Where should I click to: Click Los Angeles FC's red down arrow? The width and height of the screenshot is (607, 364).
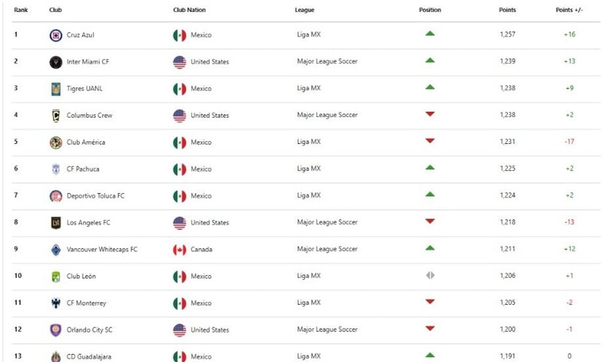pyautogui.click(x=430, y=221)
